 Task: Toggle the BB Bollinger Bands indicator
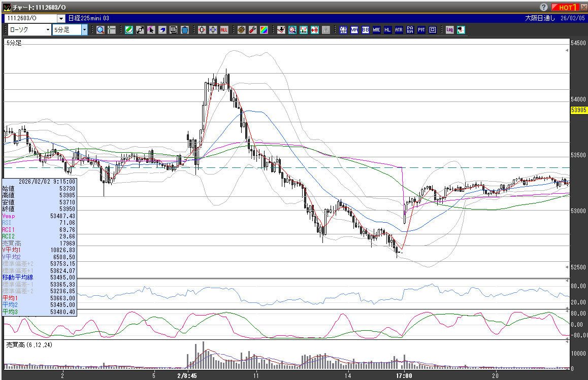(x=366, y=30)
